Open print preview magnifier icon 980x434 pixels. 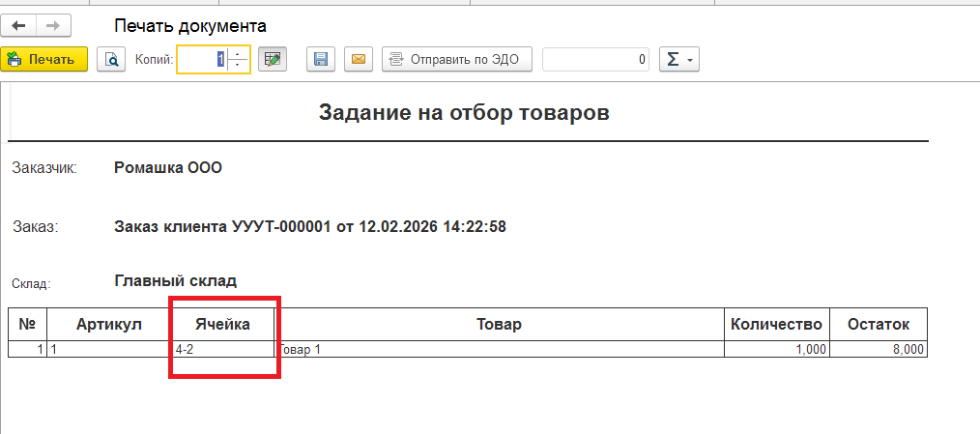111,59
